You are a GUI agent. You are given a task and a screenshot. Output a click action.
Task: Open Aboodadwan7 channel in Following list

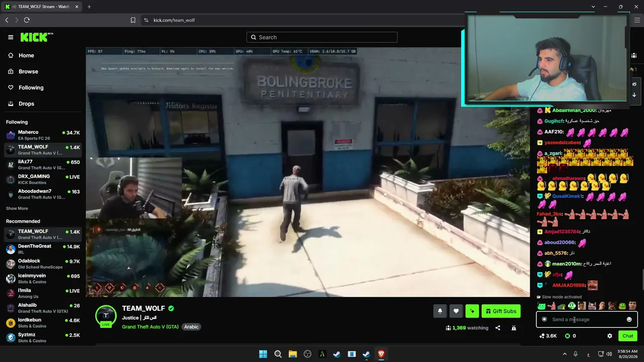[43, 194]
